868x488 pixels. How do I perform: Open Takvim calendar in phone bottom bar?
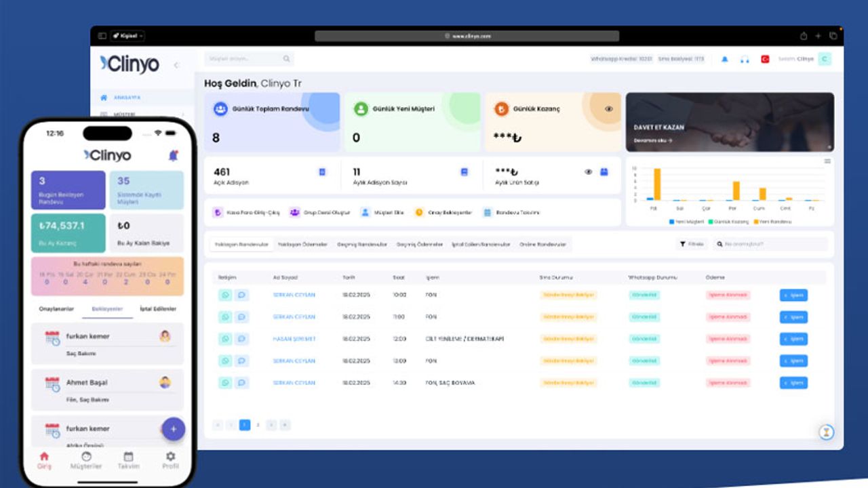(128, 460)
